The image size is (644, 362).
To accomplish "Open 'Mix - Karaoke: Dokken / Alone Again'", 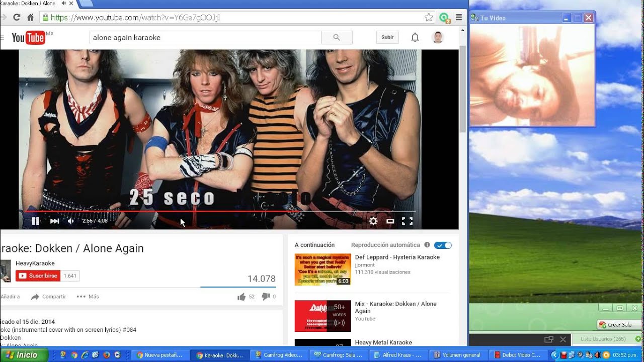I will coord(396,307).
